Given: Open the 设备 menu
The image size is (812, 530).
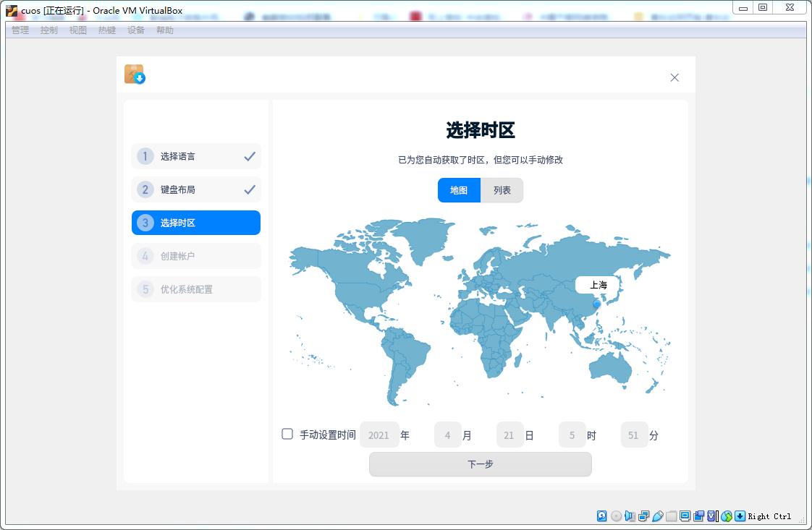Looking at the screenshot, I should point(136,30).
